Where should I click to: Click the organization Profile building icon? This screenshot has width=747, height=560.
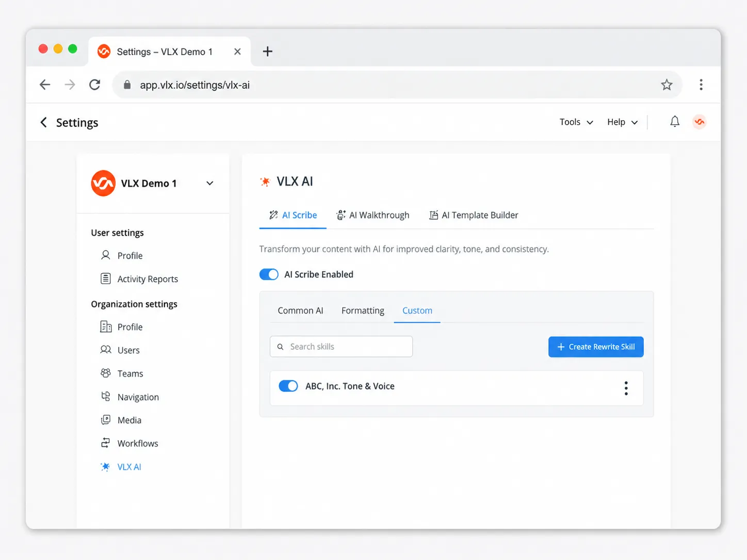point(106,326)
